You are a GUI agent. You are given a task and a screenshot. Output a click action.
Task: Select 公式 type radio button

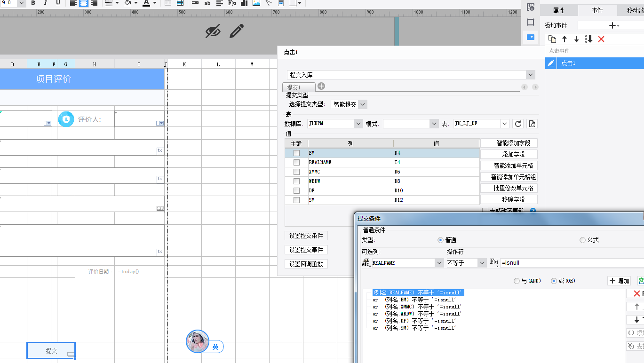582,240
